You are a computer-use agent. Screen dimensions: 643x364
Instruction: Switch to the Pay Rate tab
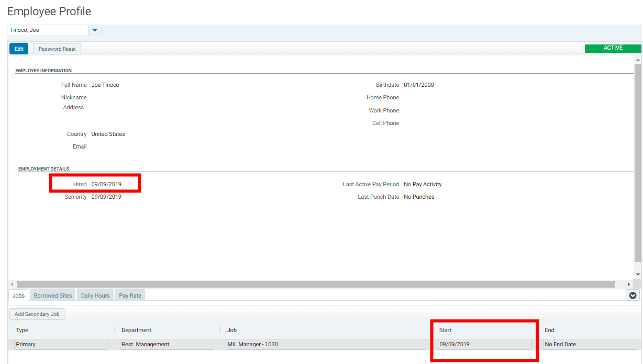[x=130, y=295]
